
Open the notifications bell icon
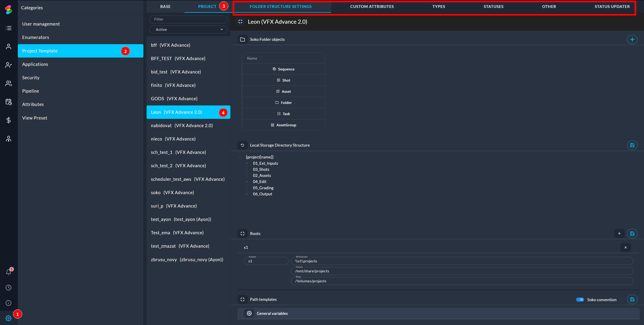click(8, 272)
